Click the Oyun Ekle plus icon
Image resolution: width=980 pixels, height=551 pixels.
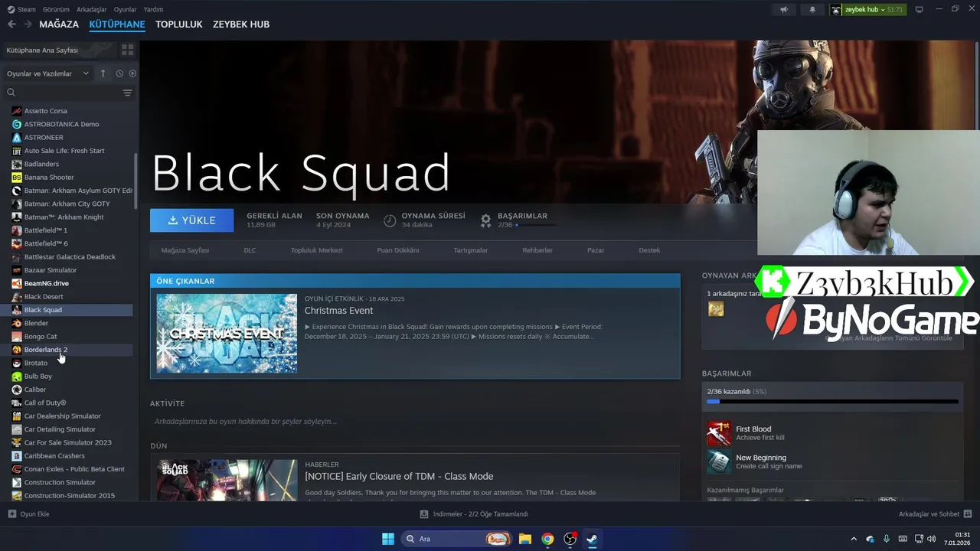(x=11, y=514)
